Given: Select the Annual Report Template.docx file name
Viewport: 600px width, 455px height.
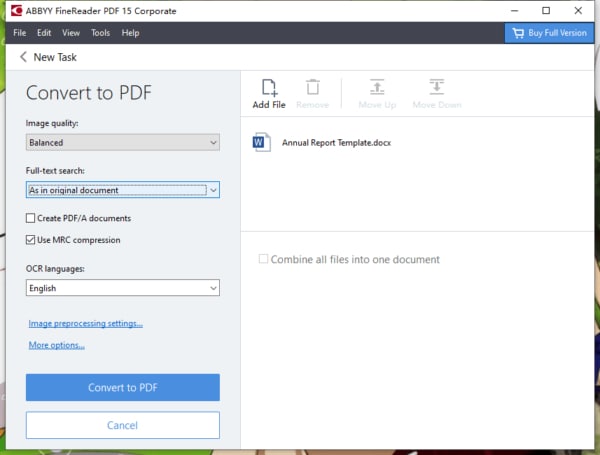Looking at the screenshot, I should 336,143.
